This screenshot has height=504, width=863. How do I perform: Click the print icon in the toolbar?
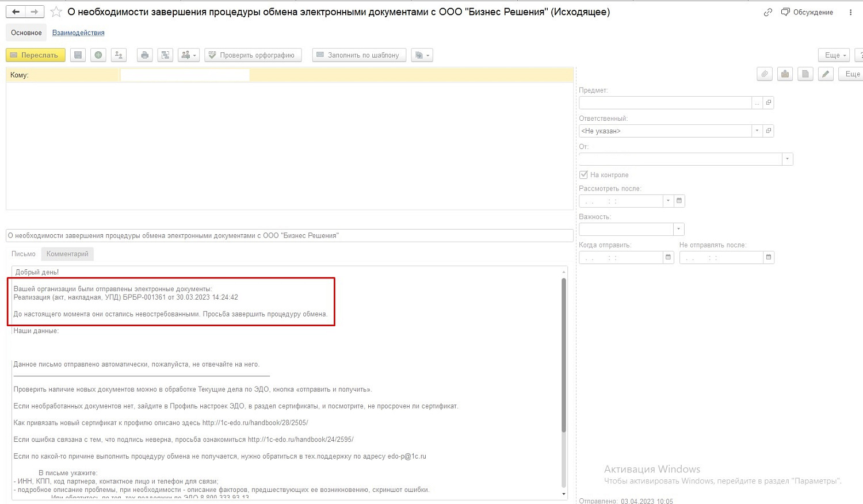pyautogui.click(x=145, y=55)
